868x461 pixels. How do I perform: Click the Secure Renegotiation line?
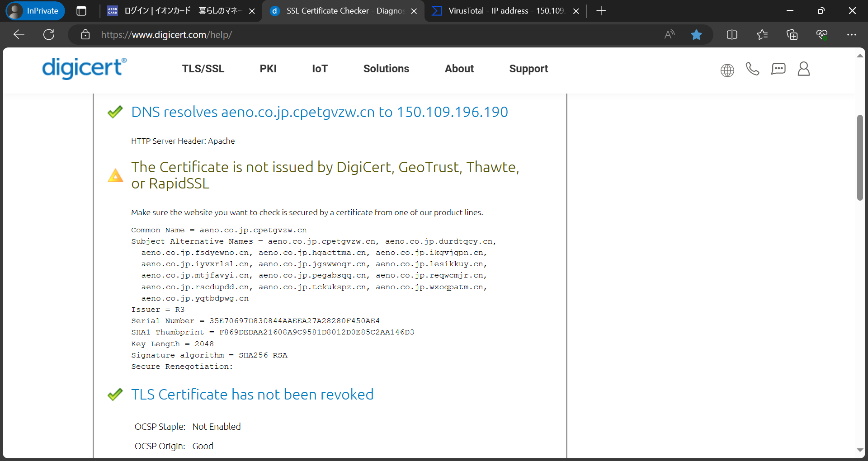tap(182, 367)
